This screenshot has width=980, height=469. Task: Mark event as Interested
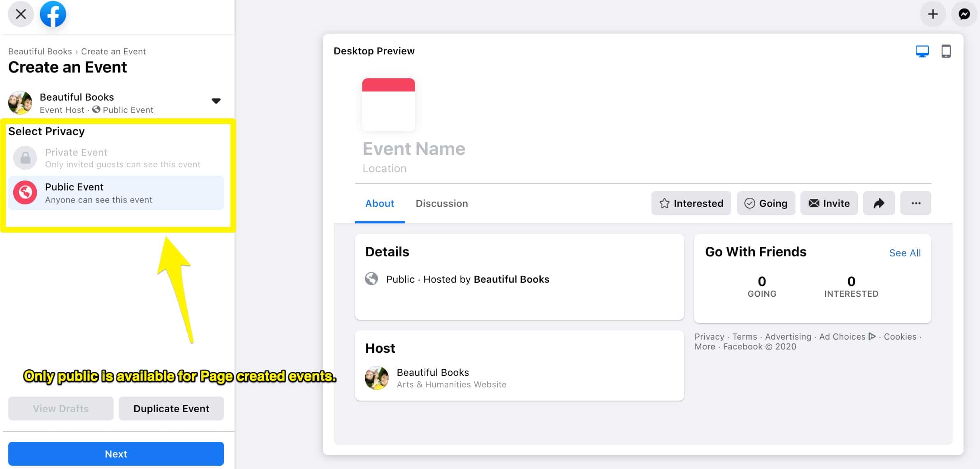pos(691,203)
